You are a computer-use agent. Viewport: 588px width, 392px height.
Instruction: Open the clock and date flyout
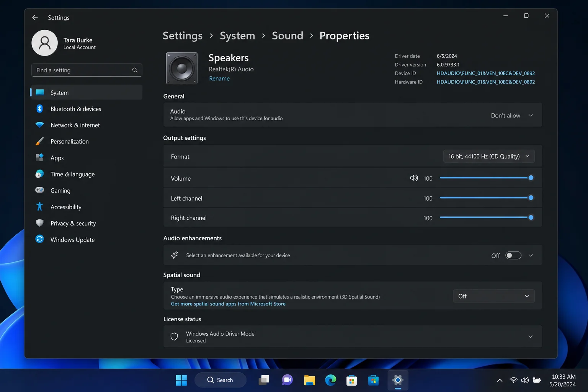point(563,381)
